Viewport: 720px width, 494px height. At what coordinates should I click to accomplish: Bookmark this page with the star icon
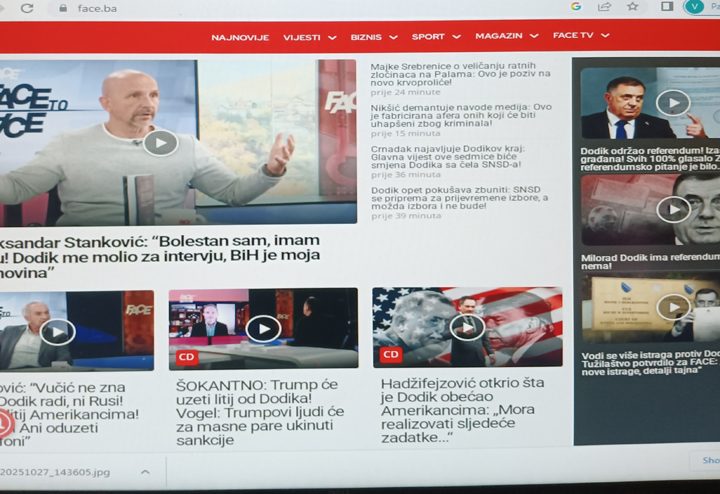click(633, 6)
